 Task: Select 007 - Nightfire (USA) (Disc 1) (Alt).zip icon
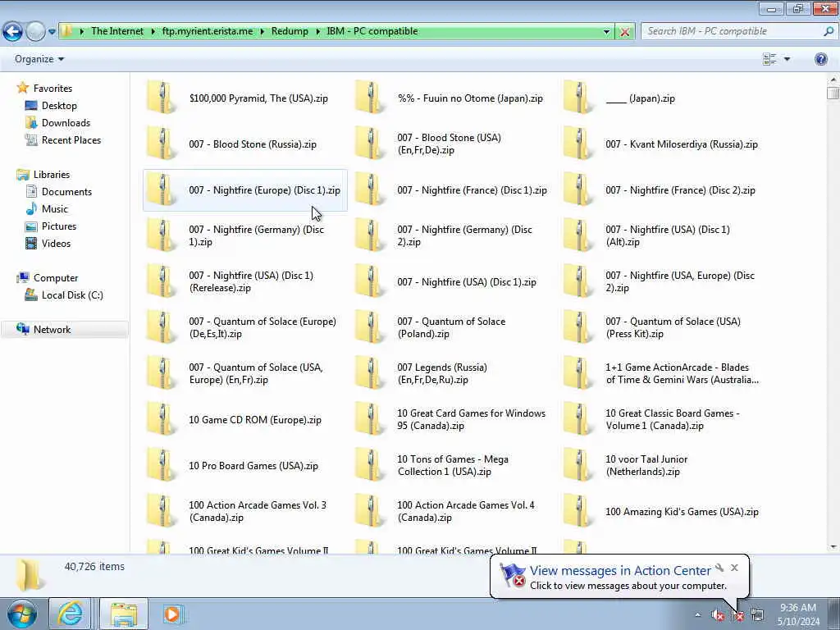coord(577,235)
